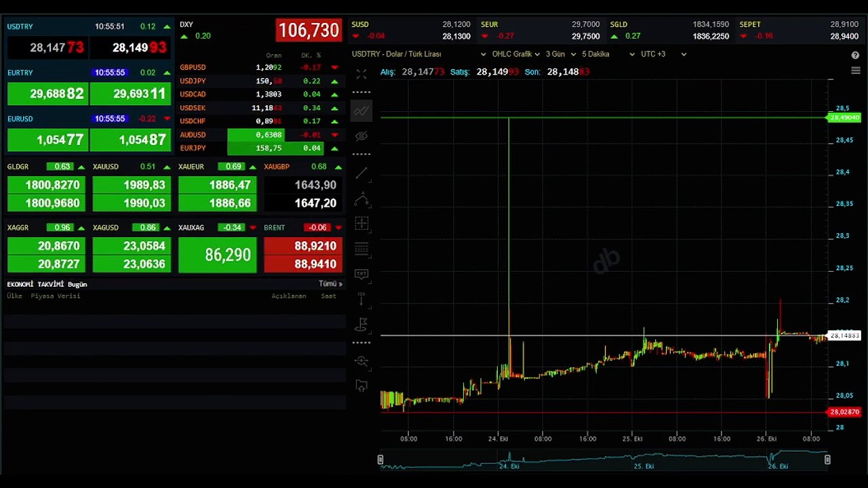Click the EURUSD ask tile 1,05487

[x=130, y=140]
